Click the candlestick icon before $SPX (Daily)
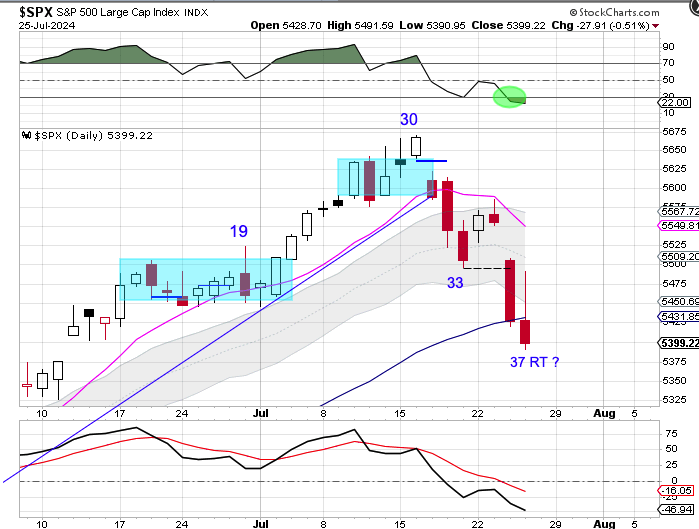Image resolution: width=699 pixels, height=529 pixels. [x=26, y=135]
